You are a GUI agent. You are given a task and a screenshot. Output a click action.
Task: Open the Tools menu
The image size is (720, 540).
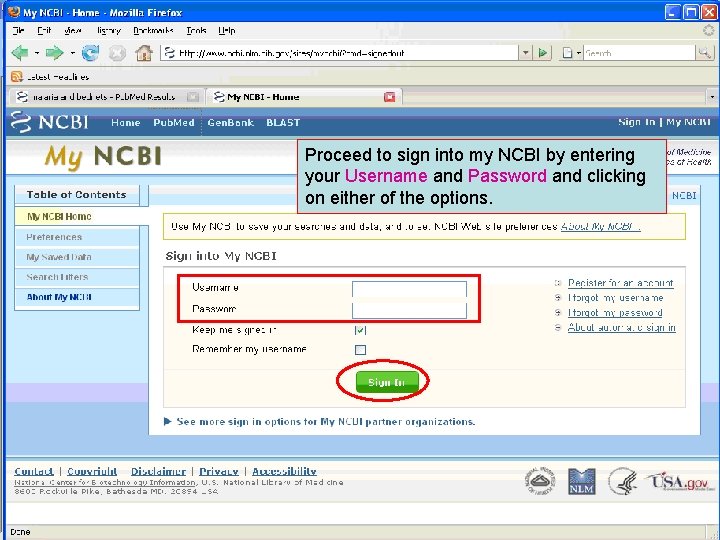tap(196, 31)
